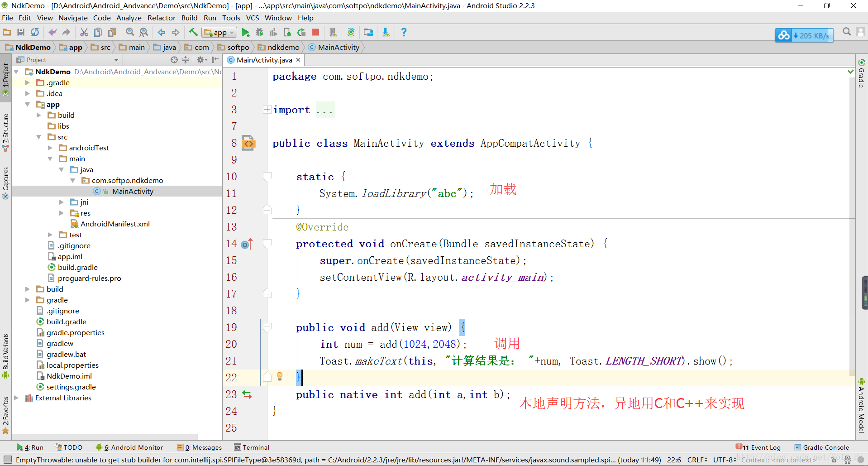
Task: Open the Build menu
Action: click(x=189, y=18)
